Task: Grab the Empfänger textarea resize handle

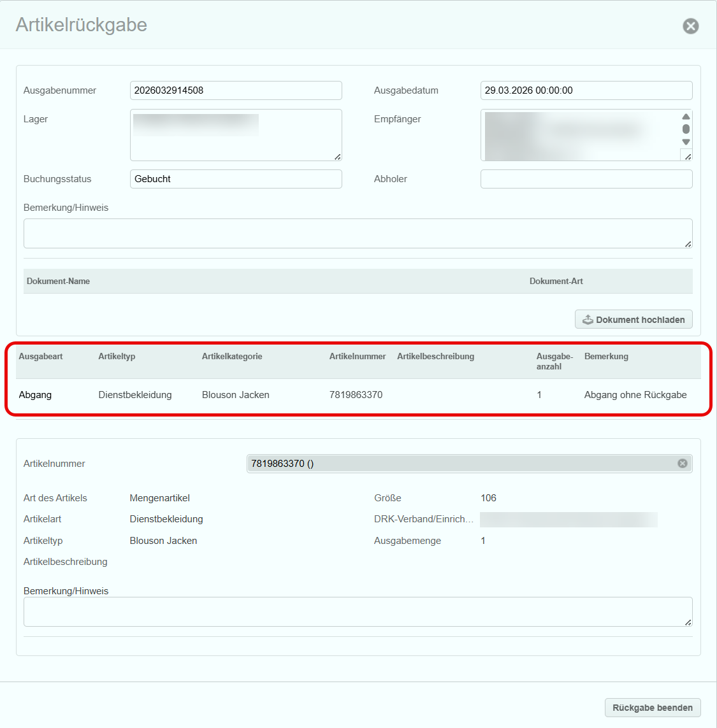Action: point(687,156)
